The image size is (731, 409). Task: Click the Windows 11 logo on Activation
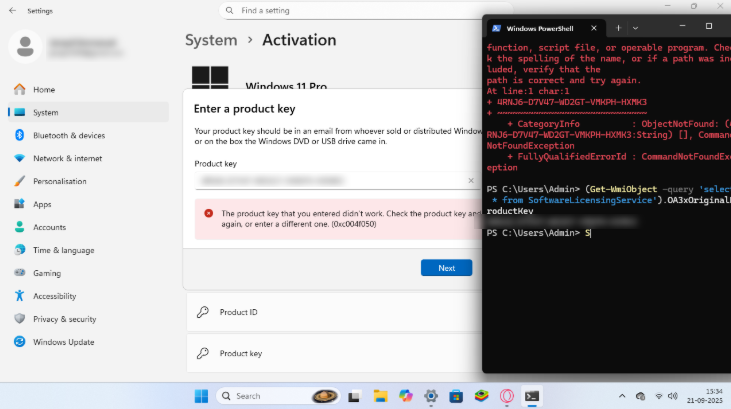click(x=210, y=77)
